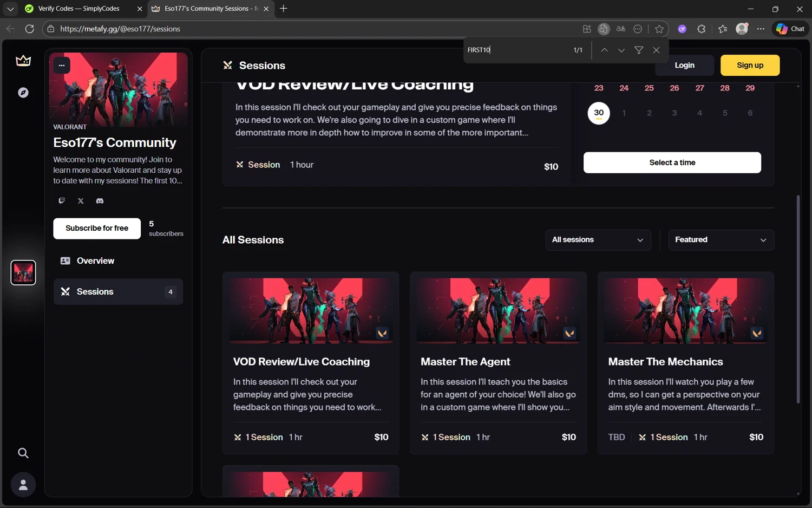Click the purple extension icon in toolbar
The height and width of the screenshot is (508, 812).
tap(682, 29)
